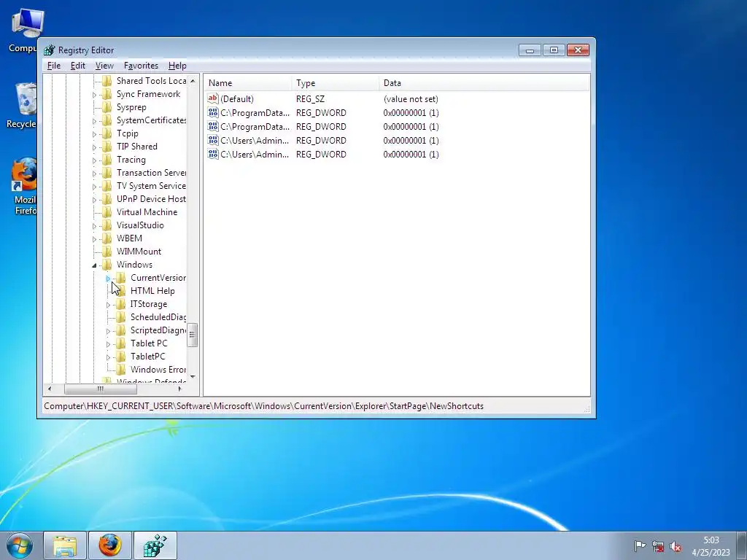This screenshot has height=560, width=747.
Task: Click the Sysprep folder icon
Action: coord(107,107)
